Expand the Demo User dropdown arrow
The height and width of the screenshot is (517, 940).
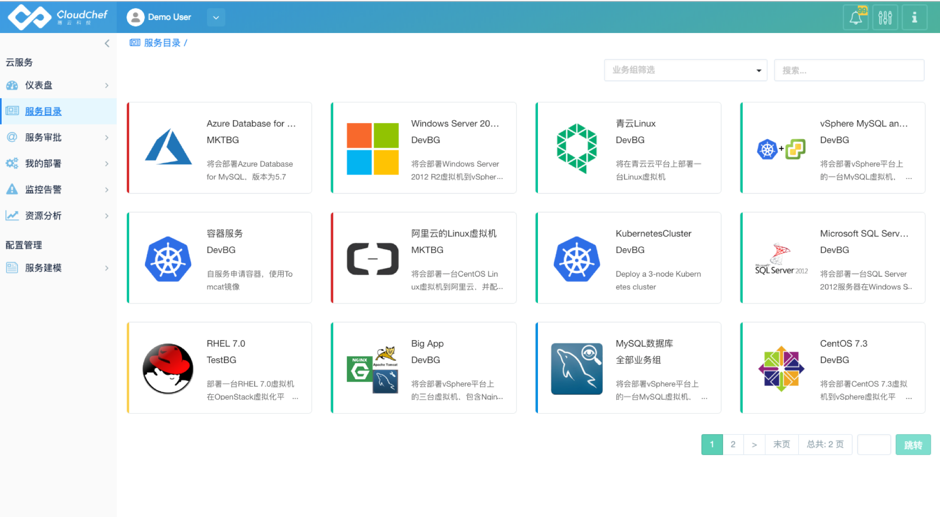pyautogui.click(x=216, y=17)
